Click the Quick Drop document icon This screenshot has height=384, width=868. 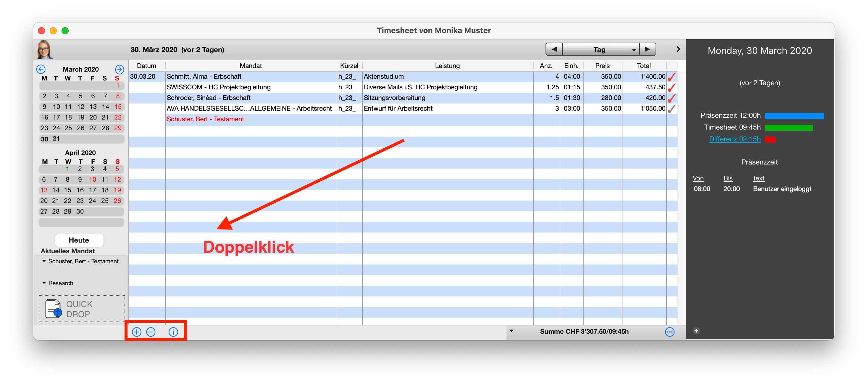(53, 309)
